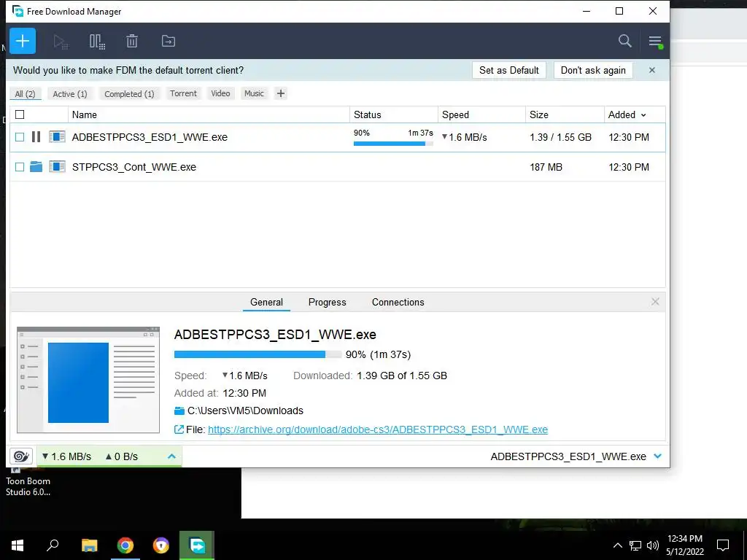Image resolution: width=747 pixels, height=560 pixels.
Task: Dismiss the default torrent client banner
Action: [x=651, y=70]
